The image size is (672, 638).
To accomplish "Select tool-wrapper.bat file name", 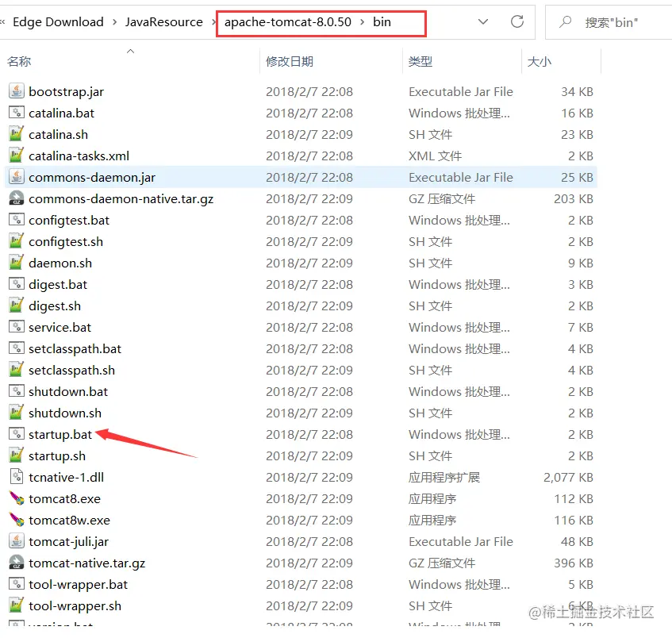I will tap(79, 584).
